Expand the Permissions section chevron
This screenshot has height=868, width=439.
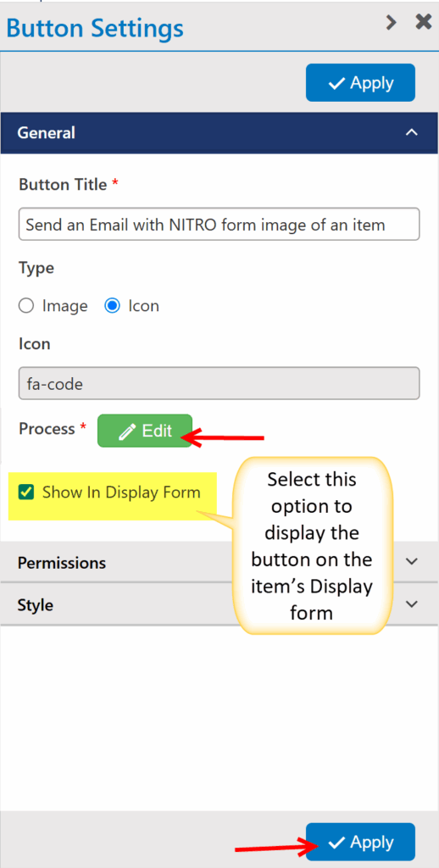411,561
